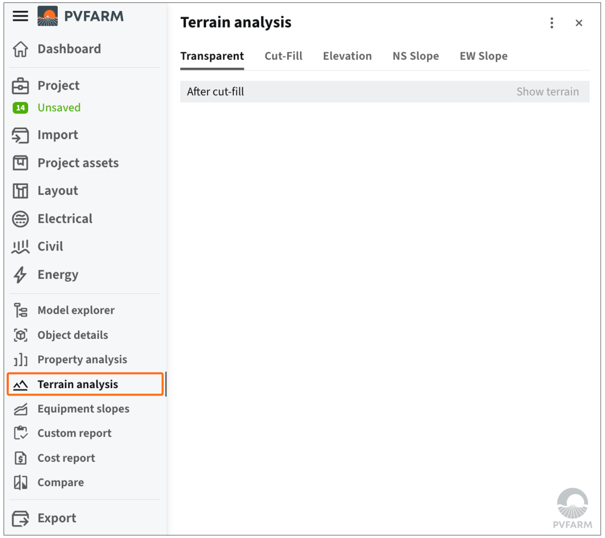Viewport: 605px width, 538px height.
Task: Open Model explorer tree icon
Action: coord(20,310)
